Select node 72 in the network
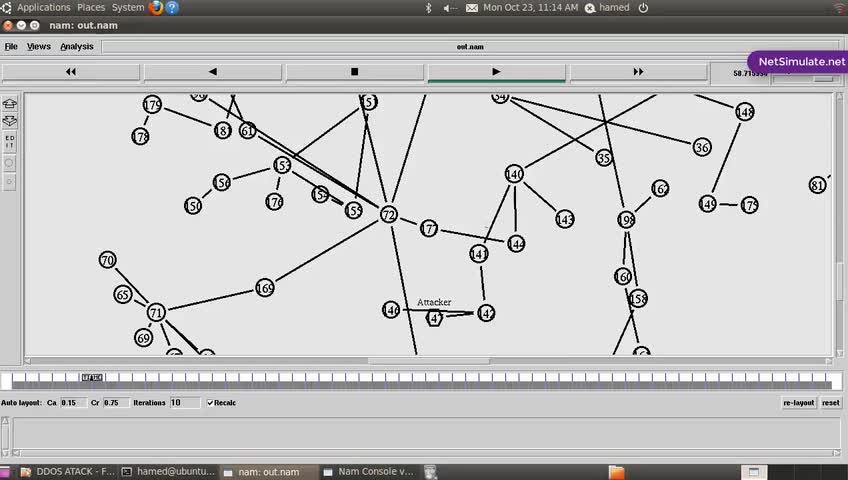 click(x=389, y=215)
